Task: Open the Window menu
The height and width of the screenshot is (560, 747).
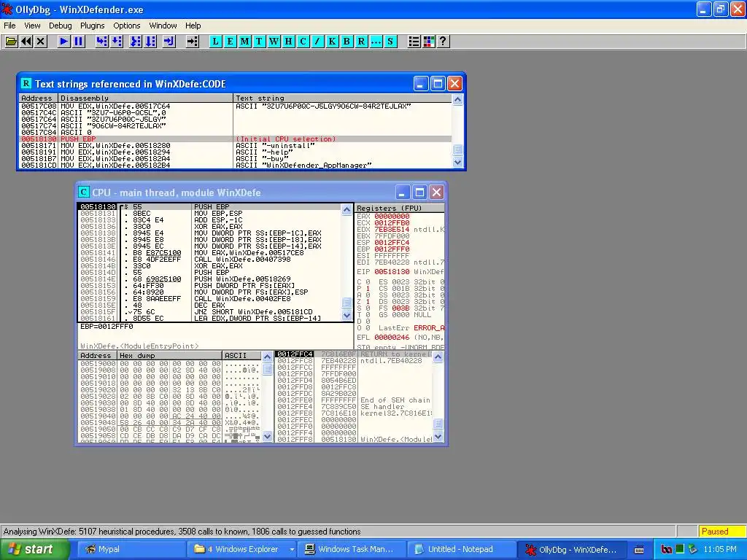Action: (x=163, y=26)
